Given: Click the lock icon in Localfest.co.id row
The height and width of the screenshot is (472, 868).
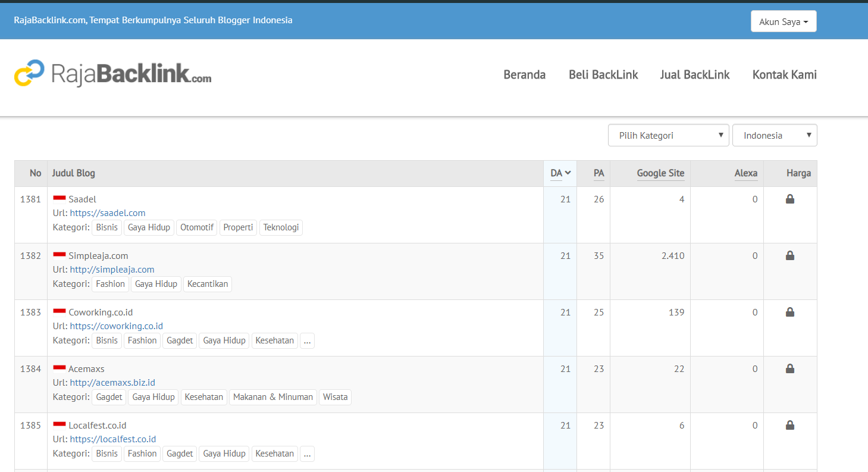Looking at the screenshot, I should pyautogui.click(x=790, y=425).
